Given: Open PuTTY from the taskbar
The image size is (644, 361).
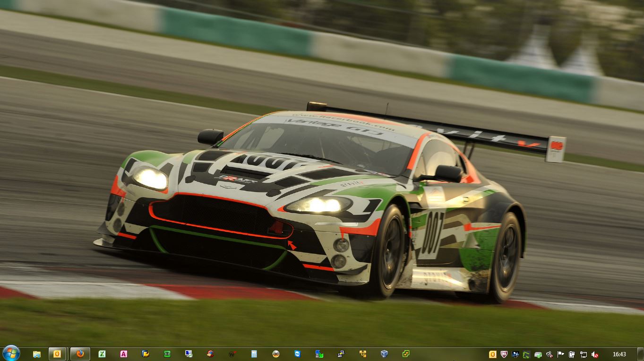Looking at the screenshot, I should click(x=341, y=354).
